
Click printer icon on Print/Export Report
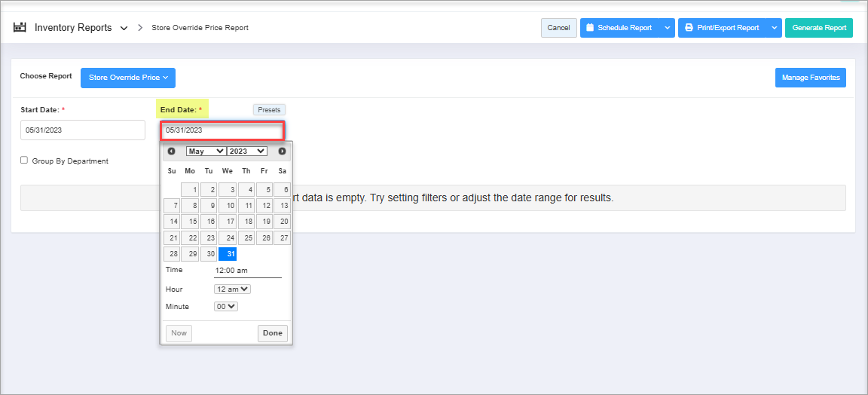tap(689, 28)
